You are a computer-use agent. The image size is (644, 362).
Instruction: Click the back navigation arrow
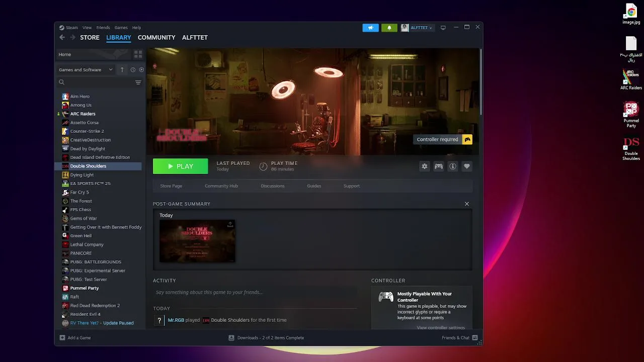[62, 37]
